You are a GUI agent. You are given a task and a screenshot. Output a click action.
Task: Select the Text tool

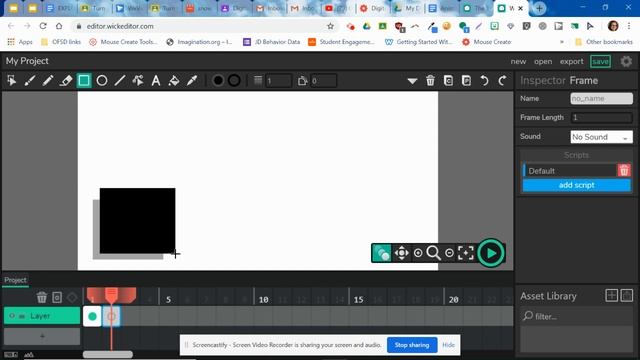pyautogui.click(x=156, y=80)
